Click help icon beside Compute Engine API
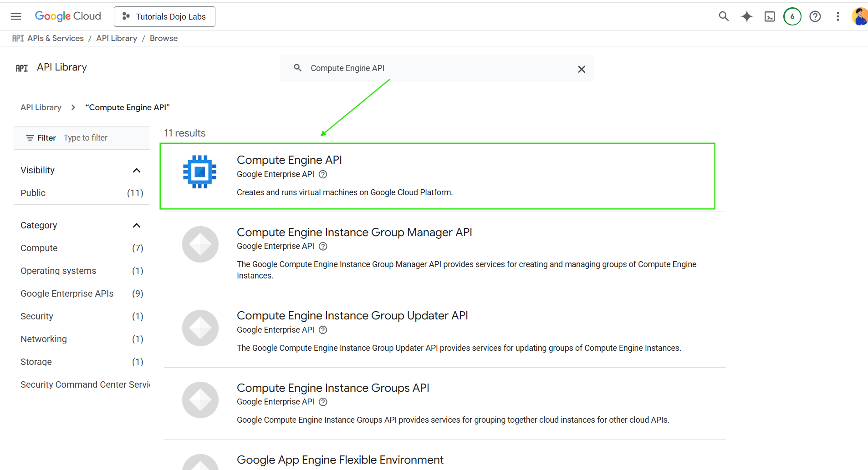This screenshot has height=470, width=868. 323,174
